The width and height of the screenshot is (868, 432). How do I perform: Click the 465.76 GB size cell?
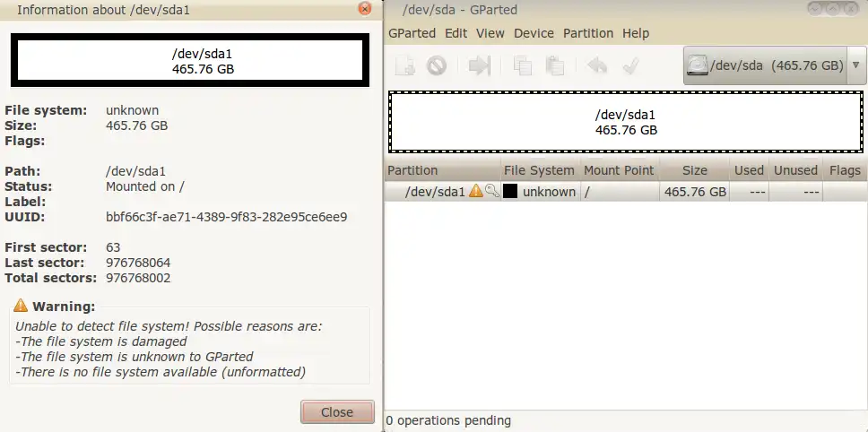(695, 192)
